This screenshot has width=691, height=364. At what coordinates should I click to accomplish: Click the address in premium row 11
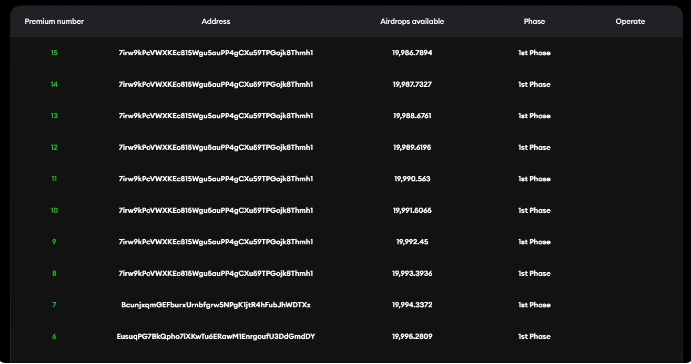[215, 178]
